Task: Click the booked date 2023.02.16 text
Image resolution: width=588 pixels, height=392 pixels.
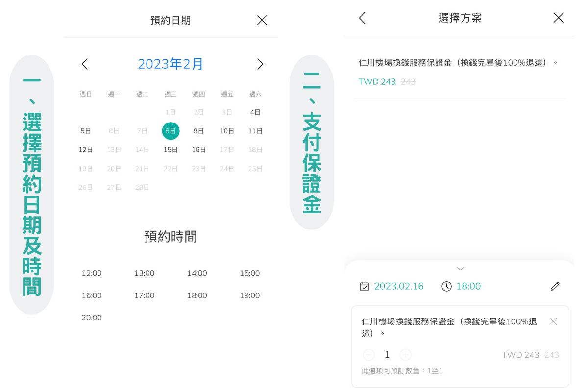Action: 398,286
